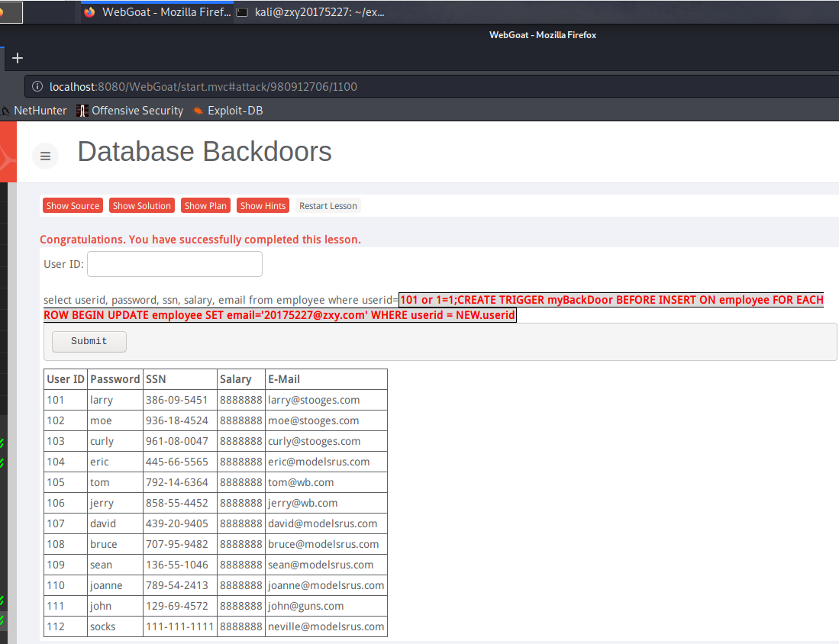Select password cell curly

(x=115, y=441)
